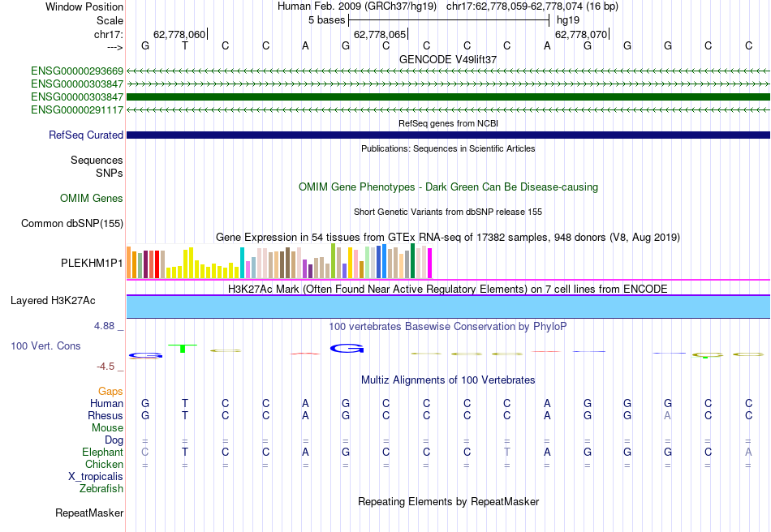Select the X_tropicalis alignment row label
771x532 pixels.
(x=96, y=477)
